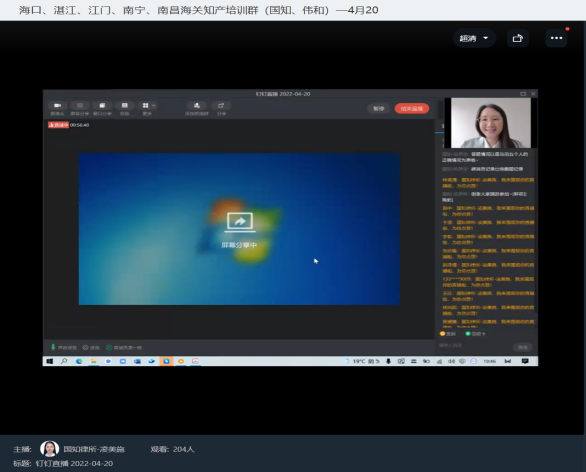Click the whiteboard (白板) toolbar icon
The width and height of the screenshot is (586, 472).
(x=124, y=106)
